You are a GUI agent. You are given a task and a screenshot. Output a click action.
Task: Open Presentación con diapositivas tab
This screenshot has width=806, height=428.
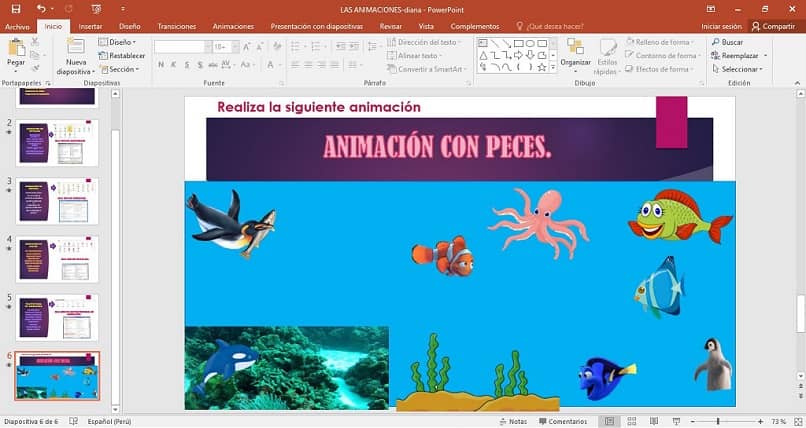317,26
